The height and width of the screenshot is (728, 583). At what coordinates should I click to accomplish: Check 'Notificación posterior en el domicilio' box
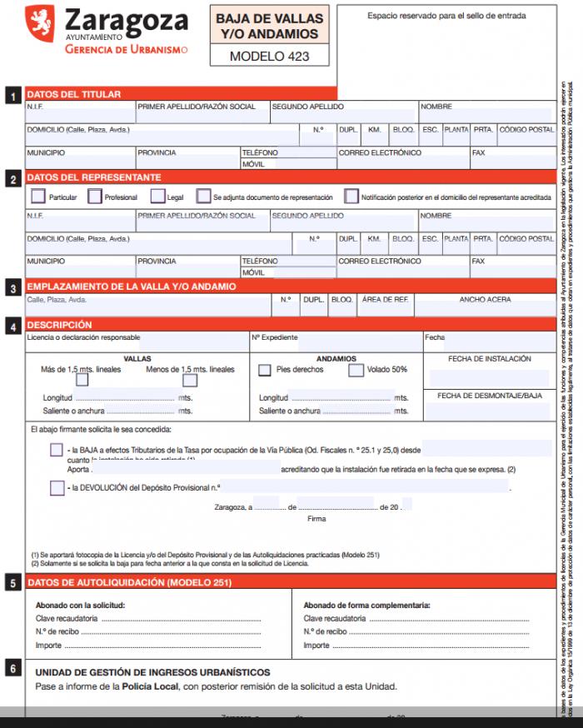coord(351,197)
